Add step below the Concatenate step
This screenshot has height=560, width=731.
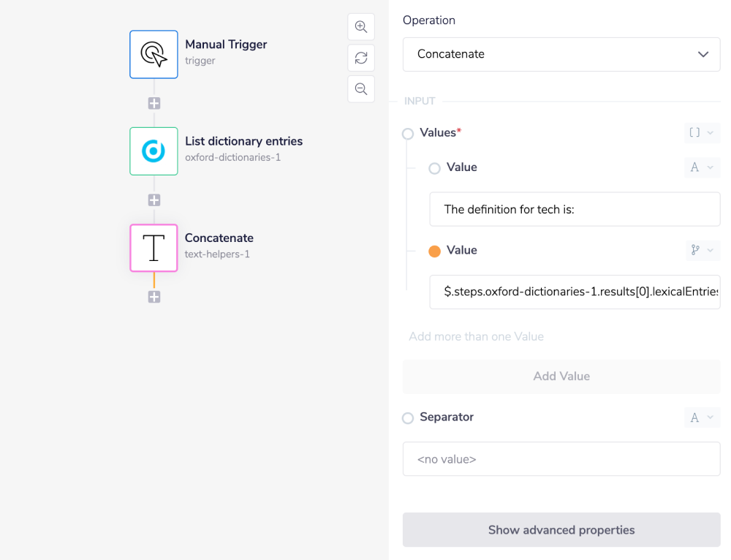154,297
